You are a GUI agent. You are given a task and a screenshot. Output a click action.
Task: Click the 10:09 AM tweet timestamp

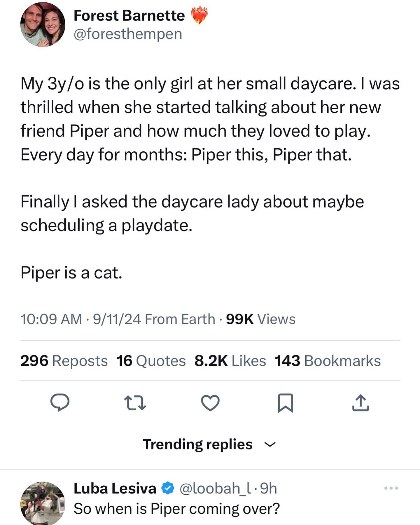click(x=51, y=319)
